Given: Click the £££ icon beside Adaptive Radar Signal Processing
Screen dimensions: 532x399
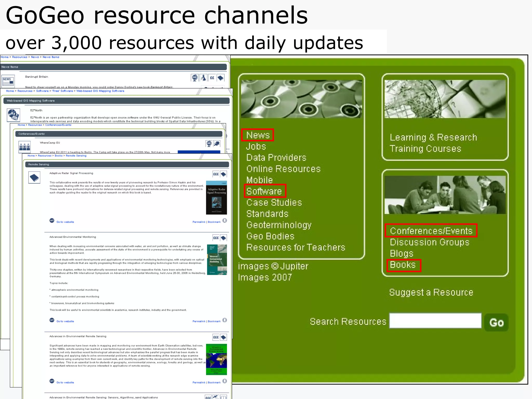Looking at the screenshot, I should click(216, 174).
